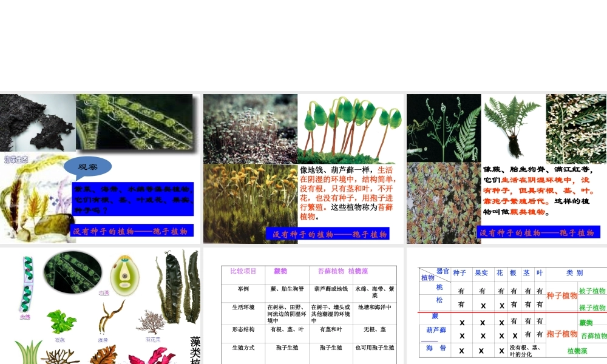Click the paragraph starting 像蕨、胎生狗脊

[538, 190]
